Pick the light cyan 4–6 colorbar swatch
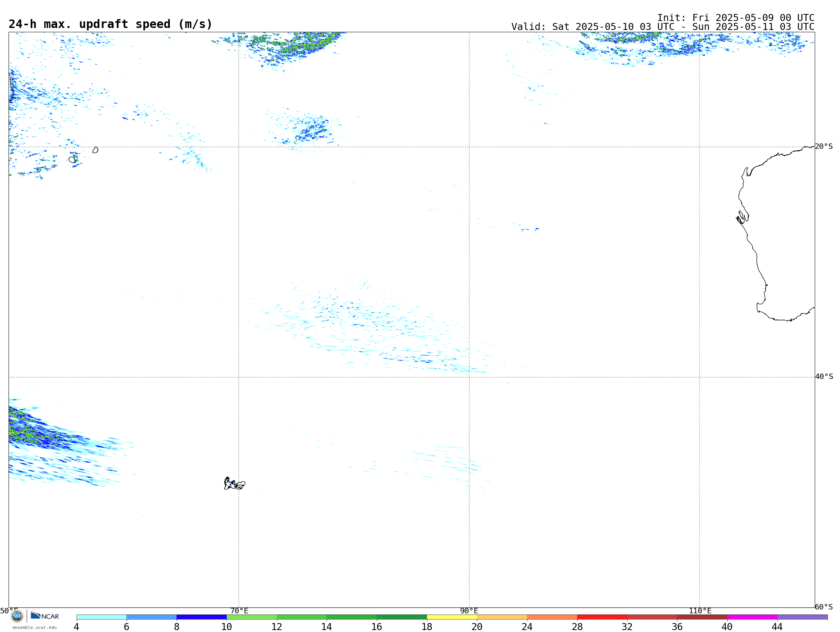This screenshot has height=632, width=840. coord(101,617)
